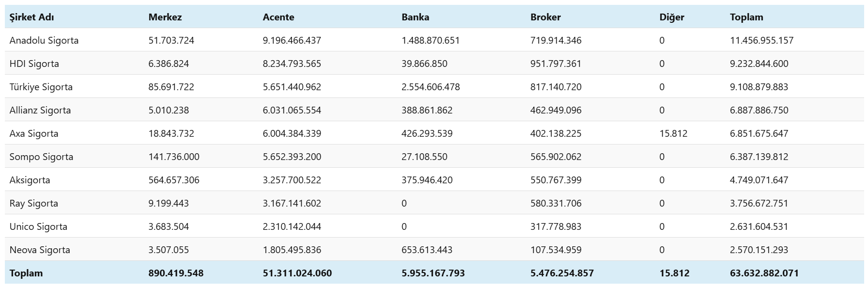Select the grand total 63.632.882.071
The height and width of the screenshot is (289, 868).
pos(764,273)
